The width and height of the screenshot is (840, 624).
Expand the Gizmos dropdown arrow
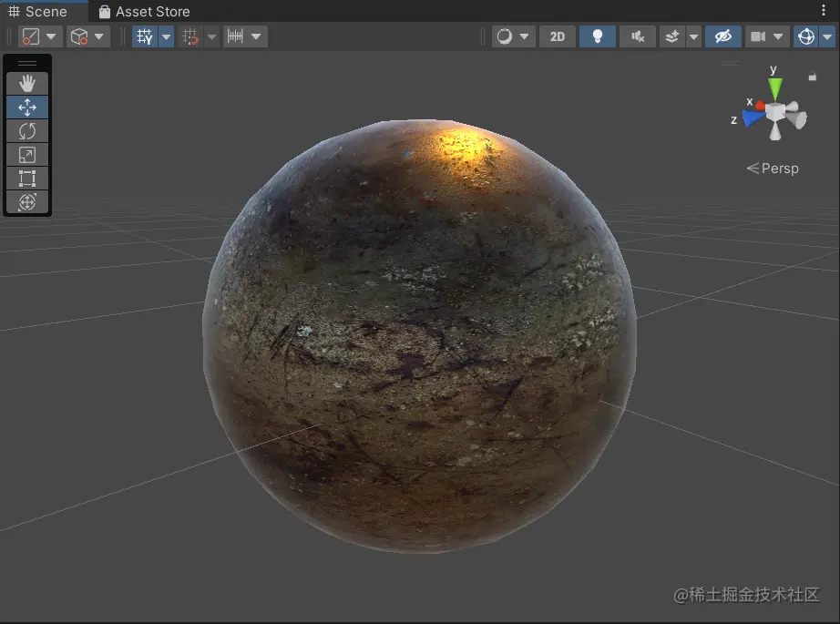(x=827, y=36)
